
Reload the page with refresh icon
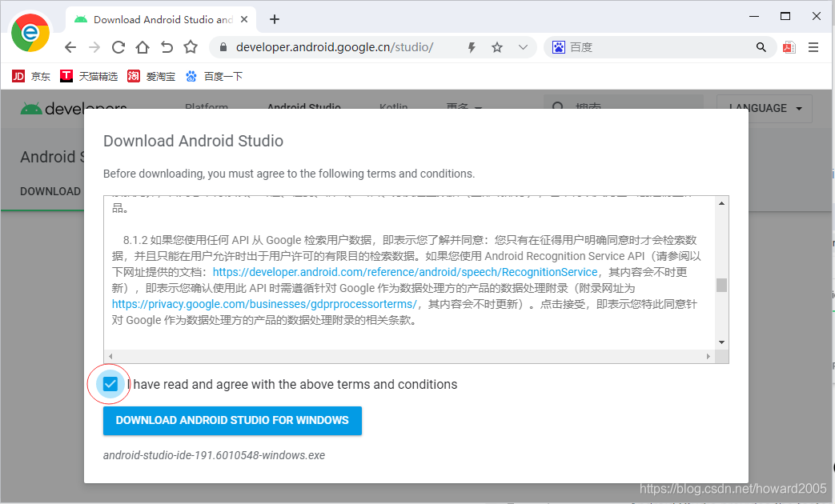[x=118, y=47]
